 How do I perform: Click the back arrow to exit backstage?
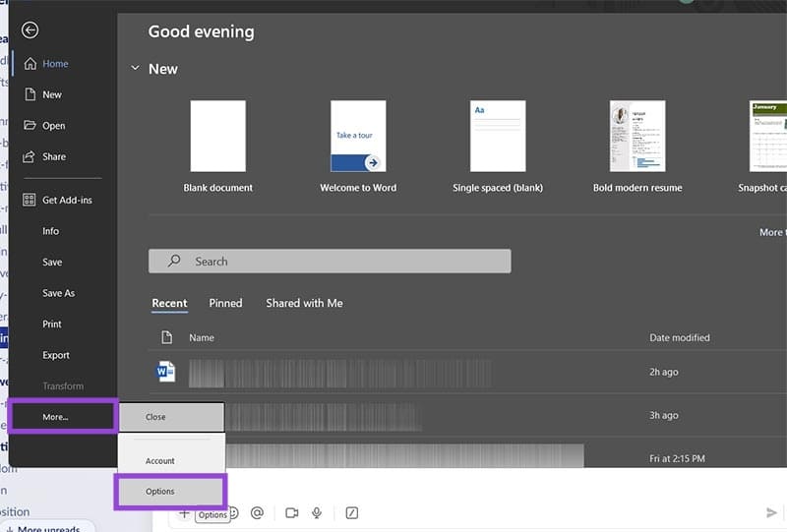(30, 30)
